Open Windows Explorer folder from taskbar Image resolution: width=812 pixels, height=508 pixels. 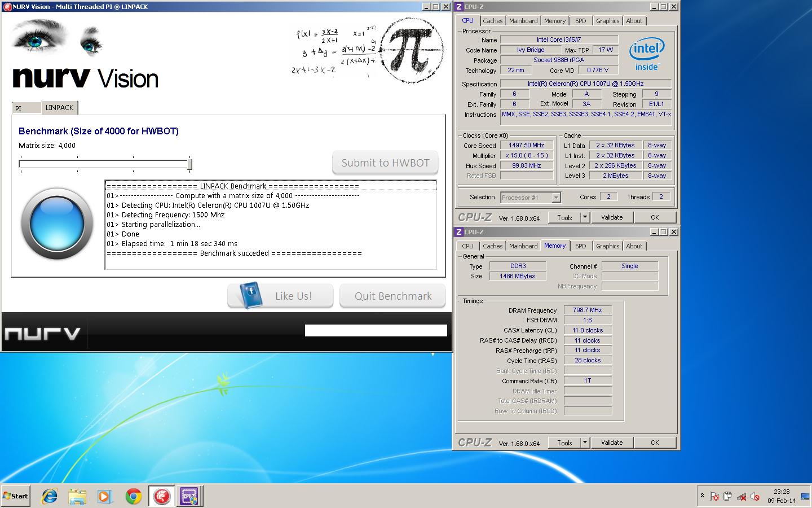[x=77, y=496]
